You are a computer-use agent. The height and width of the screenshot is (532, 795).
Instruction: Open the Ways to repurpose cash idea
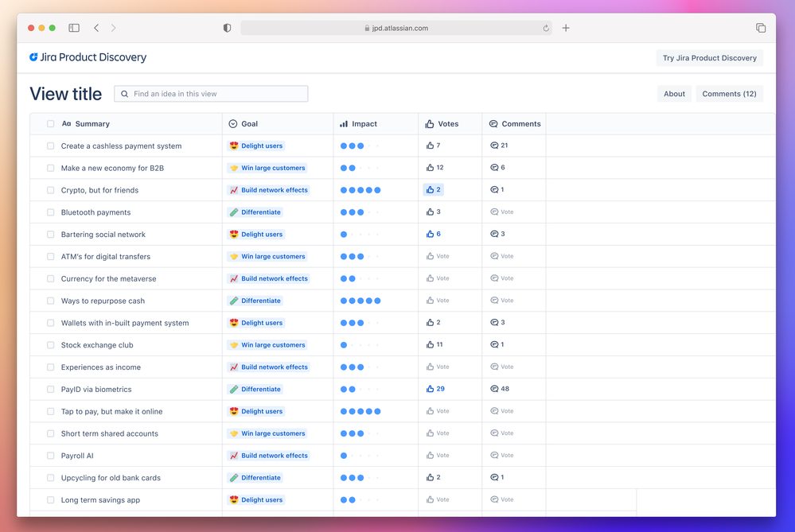point(103,301)
